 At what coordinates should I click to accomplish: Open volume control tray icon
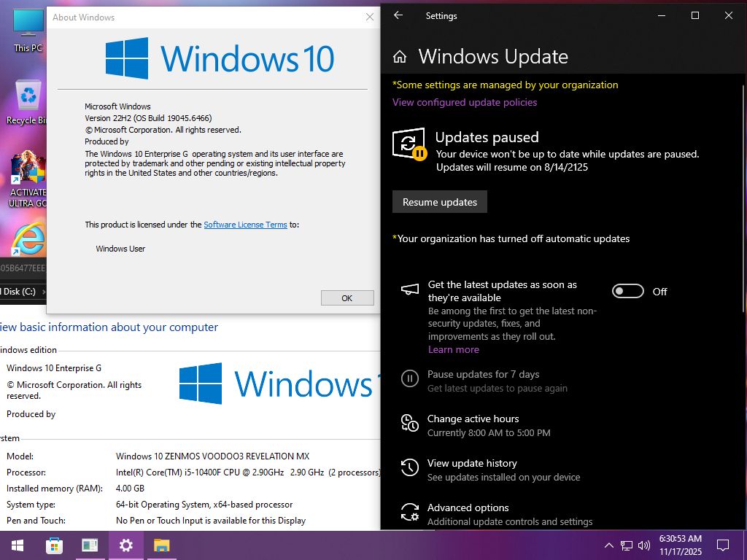[x=644, y=545]
